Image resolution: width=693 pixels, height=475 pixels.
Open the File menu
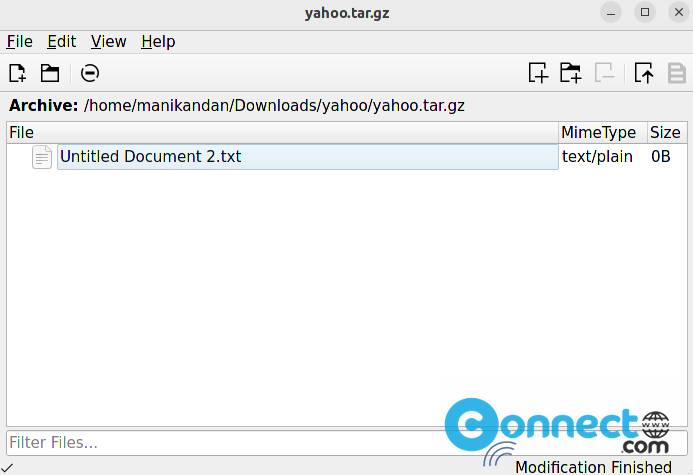(19, 42)
